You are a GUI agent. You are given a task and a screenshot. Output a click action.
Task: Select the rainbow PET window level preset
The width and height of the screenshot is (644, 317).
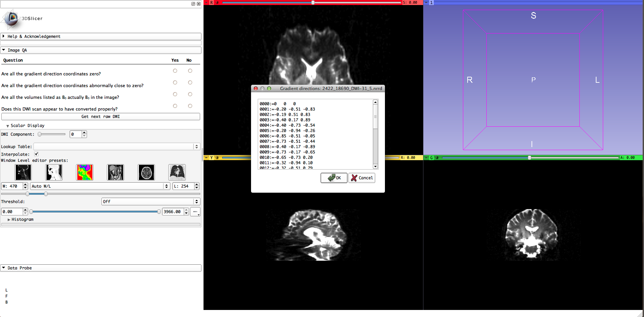(85, 173)
